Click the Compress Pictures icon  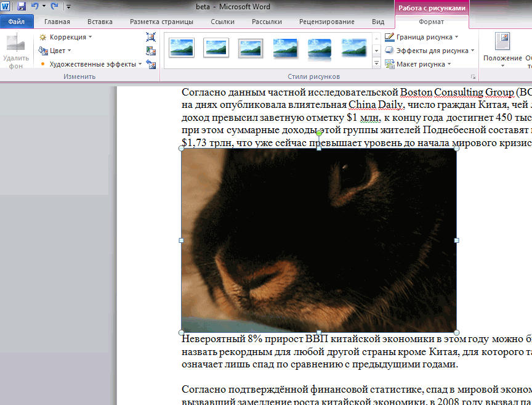(x=151, y=38)
